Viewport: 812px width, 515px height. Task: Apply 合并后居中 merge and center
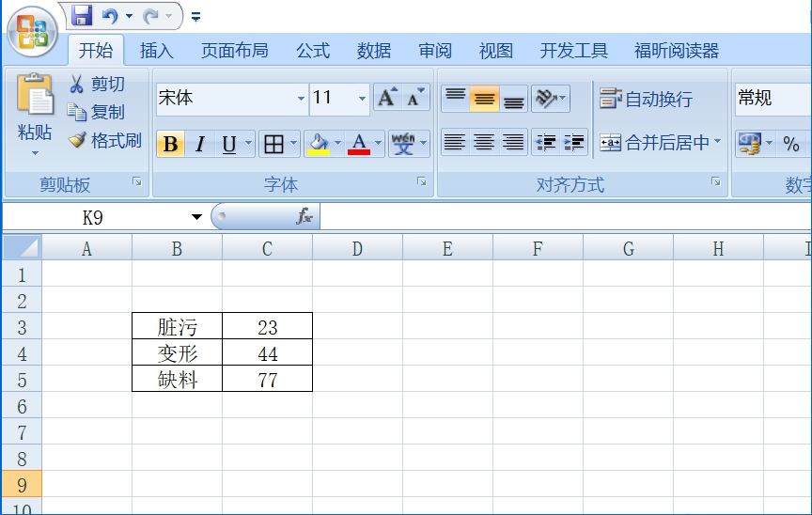tap(654, 142)
